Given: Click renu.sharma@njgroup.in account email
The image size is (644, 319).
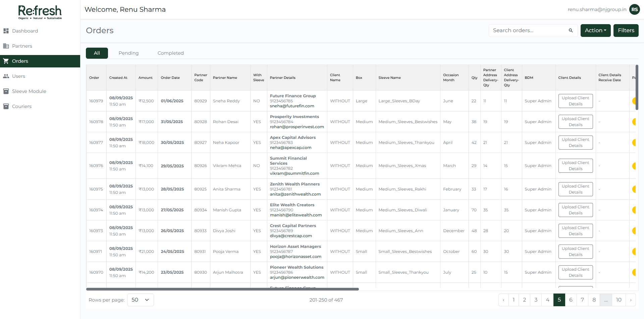Looking at the screenshot, I should point(597,9).
